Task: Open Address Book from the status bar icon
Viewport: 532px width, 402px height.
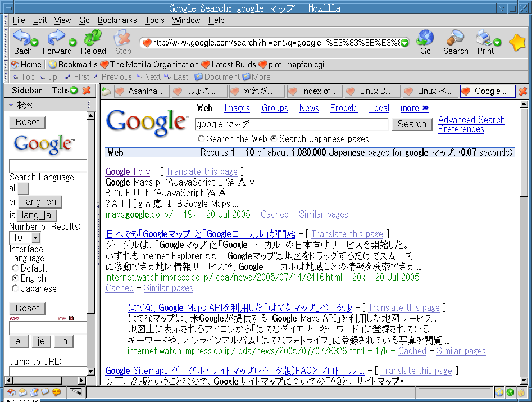Action: pos(45,392)
